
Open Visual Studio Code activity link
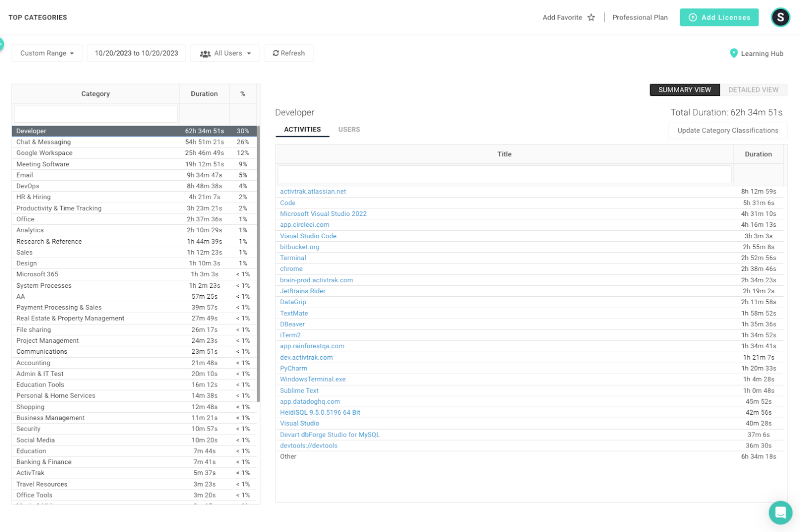pos(308,236)
